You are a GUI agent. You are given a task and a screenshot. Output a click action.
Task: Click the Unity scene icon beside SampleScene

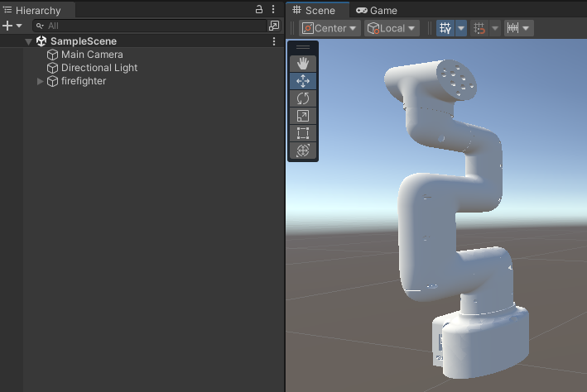(41, 41)
